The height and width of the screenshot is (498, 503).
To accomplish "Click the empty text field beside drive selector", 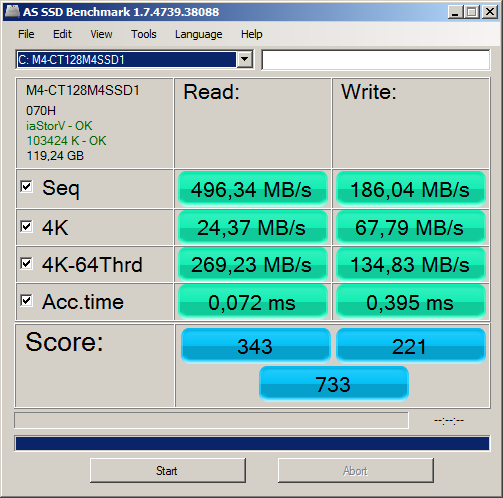I will pos(376,60).
